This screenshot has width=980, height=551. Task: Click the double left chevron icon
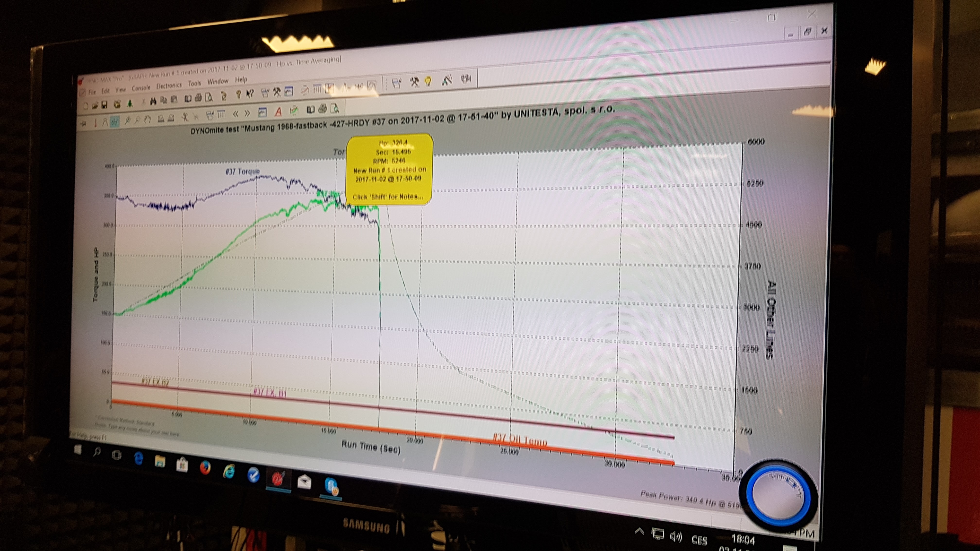(x=236, y=114)
